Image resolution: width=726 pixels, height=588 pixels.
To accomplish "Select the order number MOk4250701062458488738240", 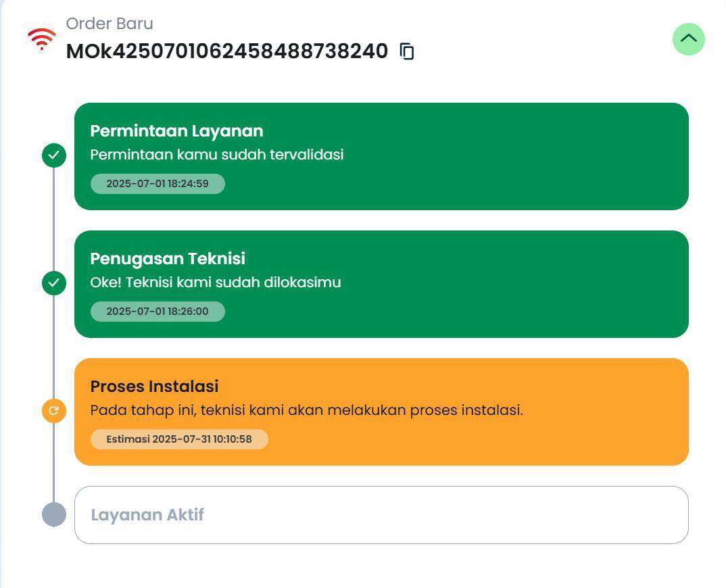I will (x=227, y=51).
